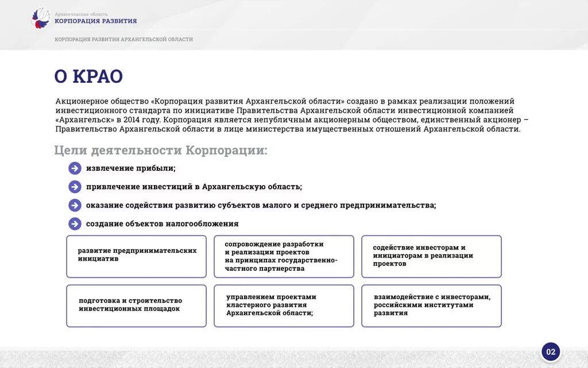This screenshot has width=588, height=368.
Task: Click the «Цели деятельности Корпорации:» subheading
Action: click(x=161, y=150)
